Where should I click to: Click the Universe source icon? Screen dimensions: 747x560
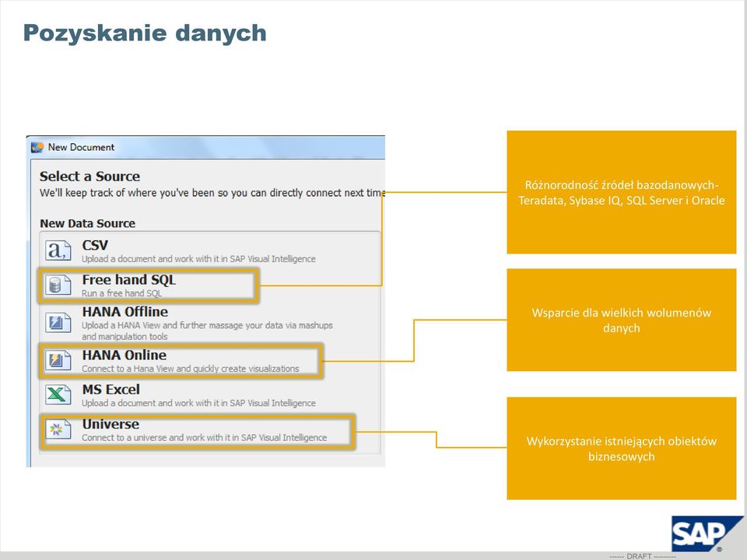click(x=58, y=429)
